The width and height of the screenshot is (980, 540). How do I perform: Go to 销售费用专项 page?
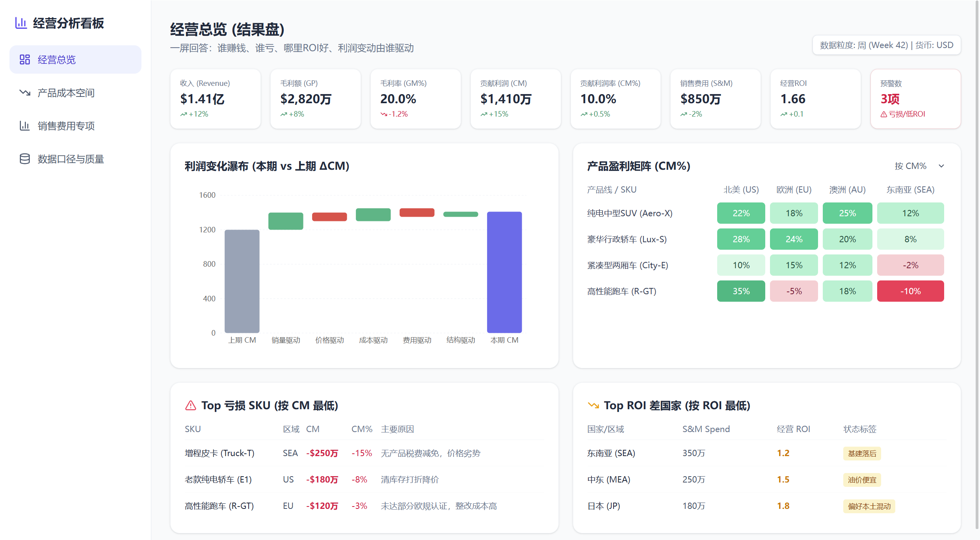point(75,126)
